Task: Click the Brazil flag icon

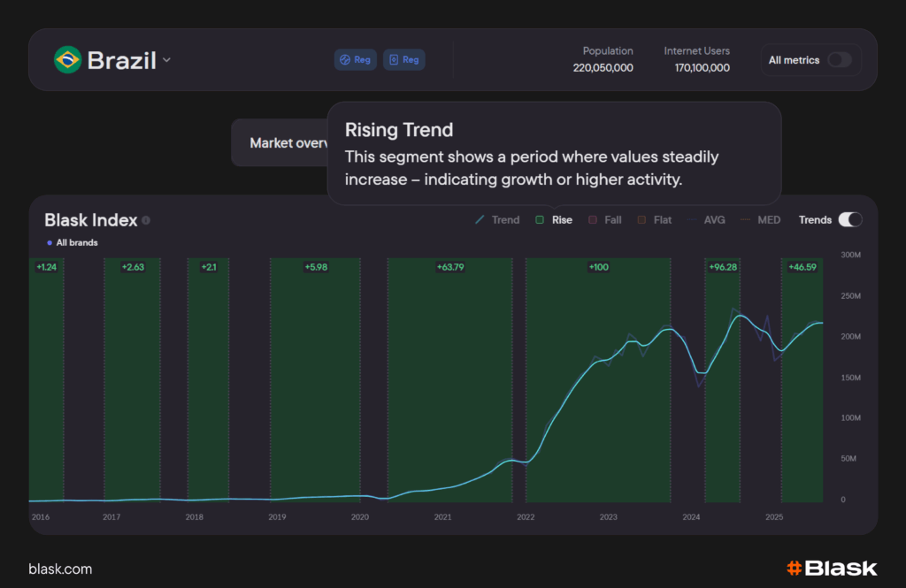Action: 67,60
